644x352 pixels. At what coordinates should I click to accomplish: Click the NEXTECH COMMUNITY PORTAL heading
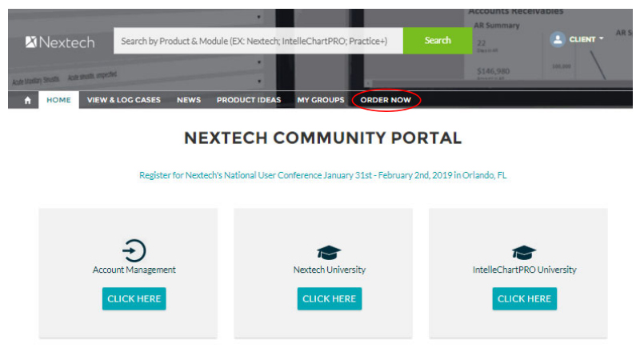coord(322,138)
